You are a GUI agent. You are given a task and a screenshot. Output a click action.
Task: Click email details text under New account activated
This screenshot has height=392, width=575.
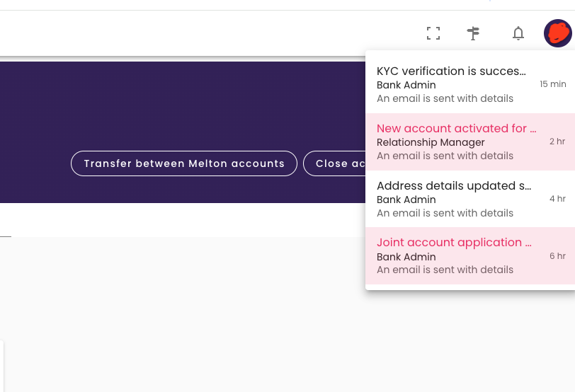click(445, 156)
